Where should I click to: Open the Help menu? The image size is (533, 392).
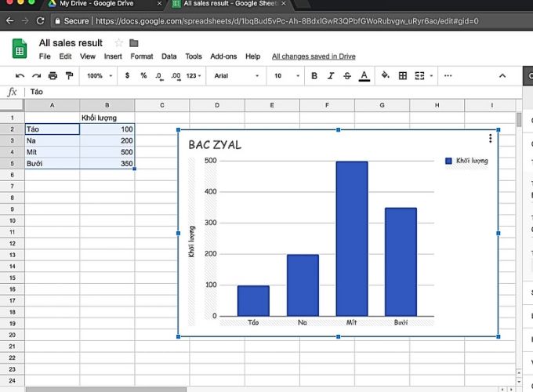(x=253, y=56)
